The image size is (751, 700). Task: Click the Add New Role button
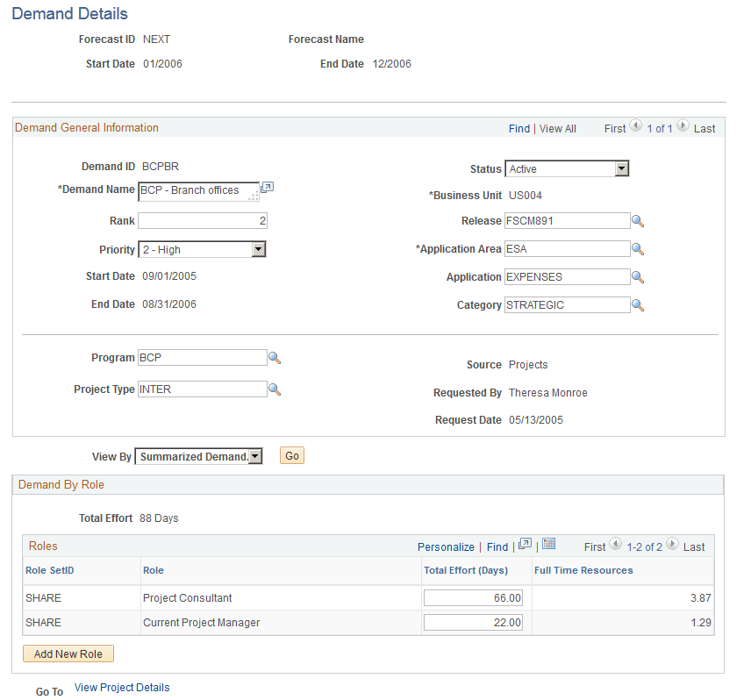[68, 654]
